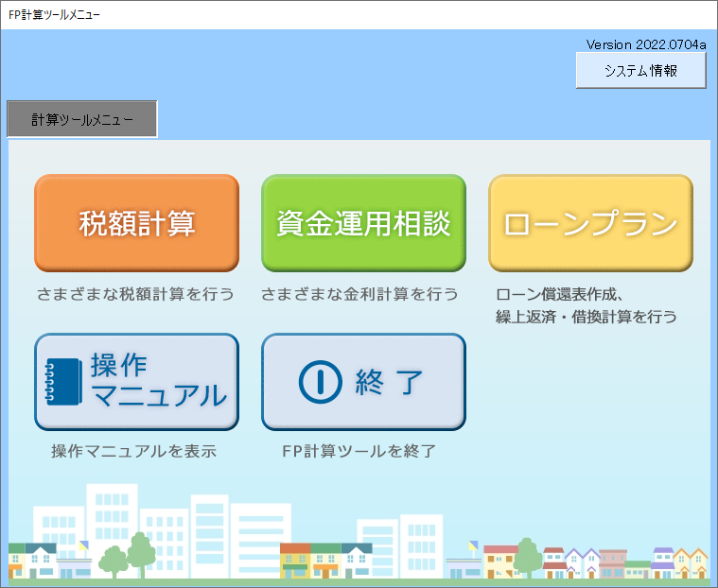This screenshot has height=588, width=718.
Task: Click the 操作マニュアル button text
Action: tap(158, 381)
